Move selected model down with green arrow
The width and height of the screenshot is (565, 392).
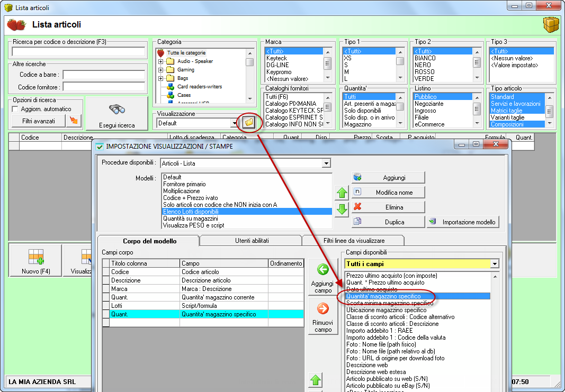click(x=342, y=209)
